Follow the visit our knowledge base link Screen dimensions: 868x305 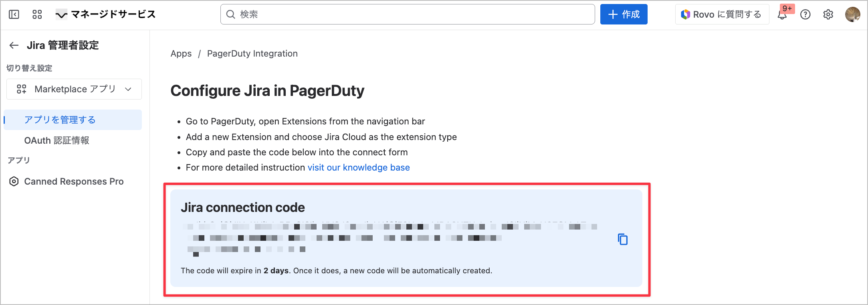359,167
